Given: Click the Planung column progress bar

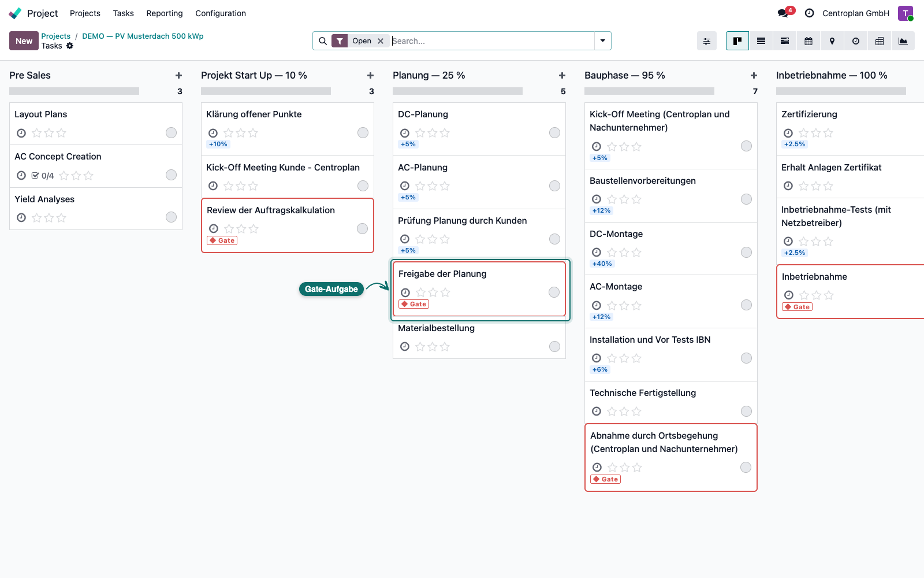Looking at the screenshot, I should point(457,91).
